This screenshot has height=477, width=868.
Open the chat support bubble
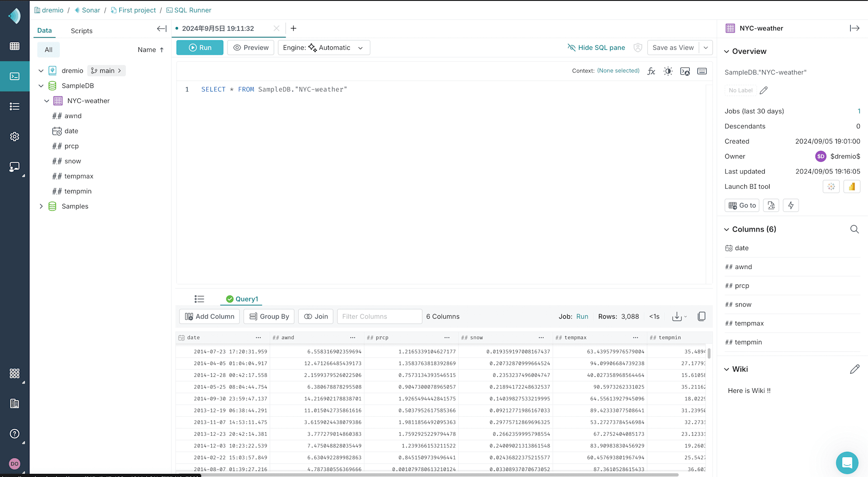click(847, 463)
